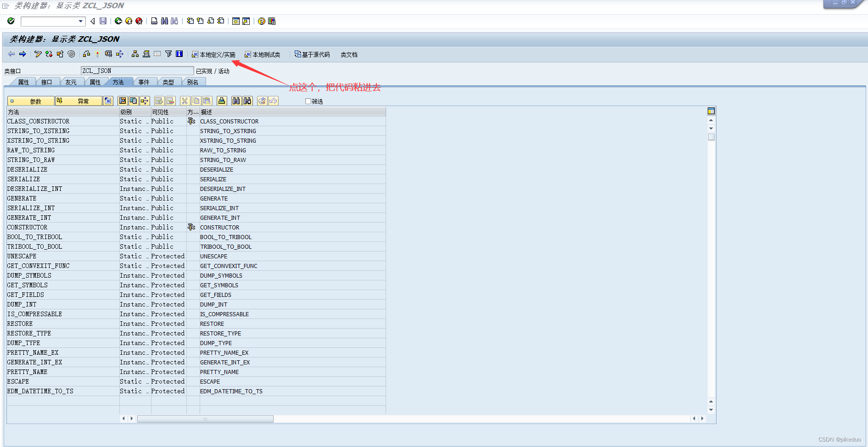Click the Find binoculars icon in the method toolbar
This screenshot has height=447, width=868.
pyautogui.click(x=236, y=101)
